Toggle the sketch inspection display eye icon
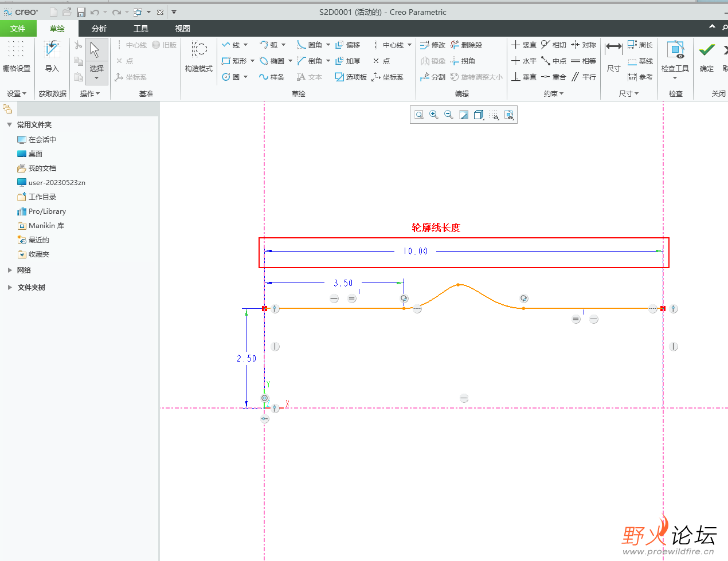Screen dimensions: 728x561 click(x=509, y=115)
